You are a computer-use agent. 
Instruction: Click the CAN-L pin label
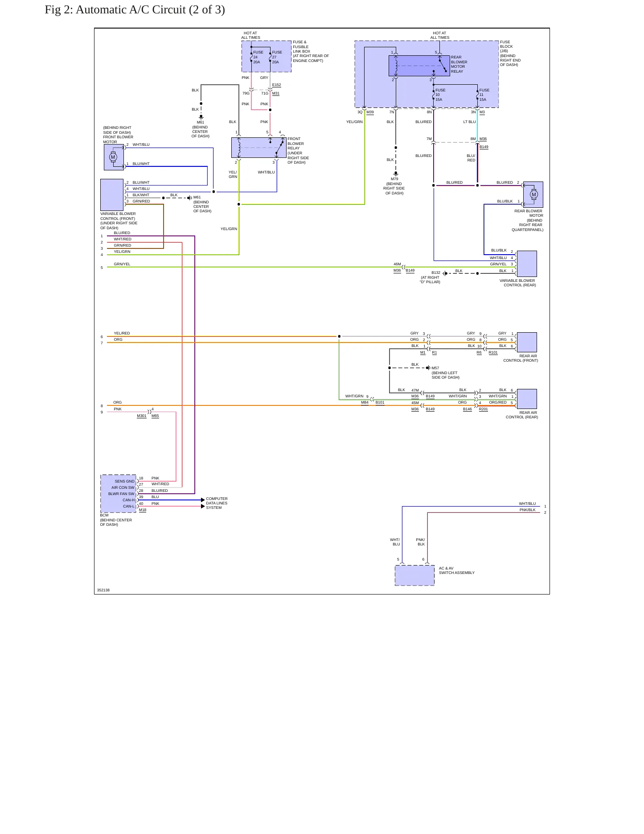click(x=128, y=506)
